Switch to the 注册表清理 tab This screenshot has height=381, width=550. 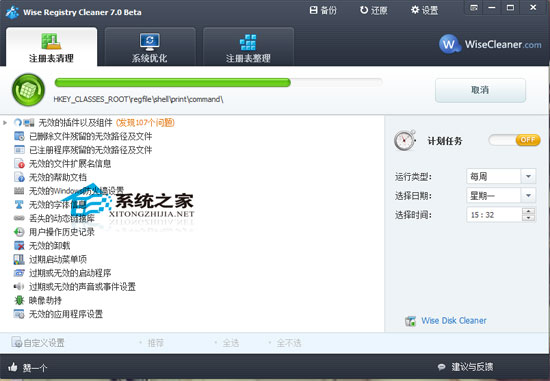52,47
